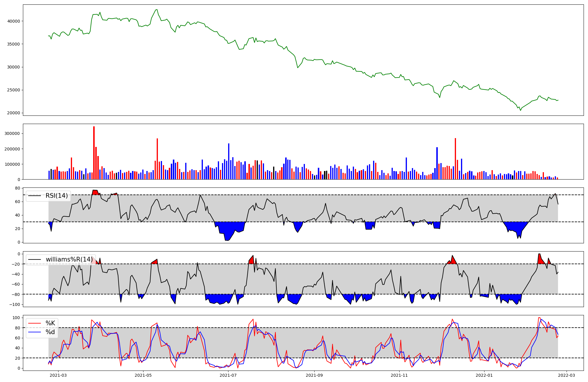Click the RSI(14) legend label

(56, 196)
